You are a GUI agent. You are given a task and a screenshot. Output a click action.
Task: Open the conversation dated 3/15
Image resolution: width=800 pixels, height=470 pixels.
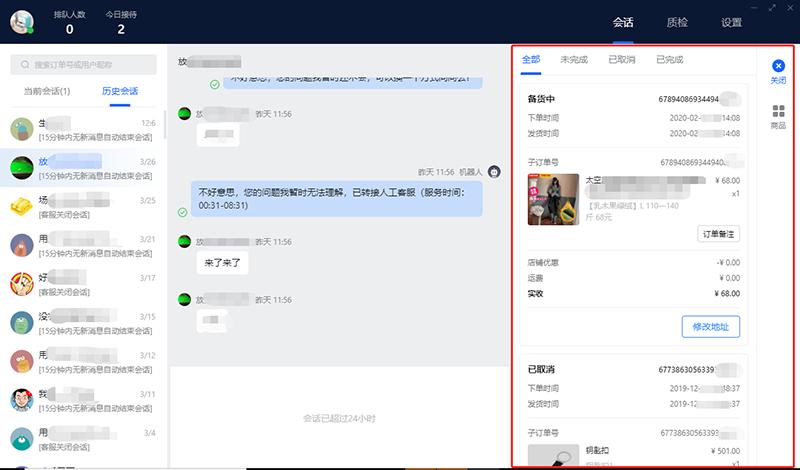point(84,323)
